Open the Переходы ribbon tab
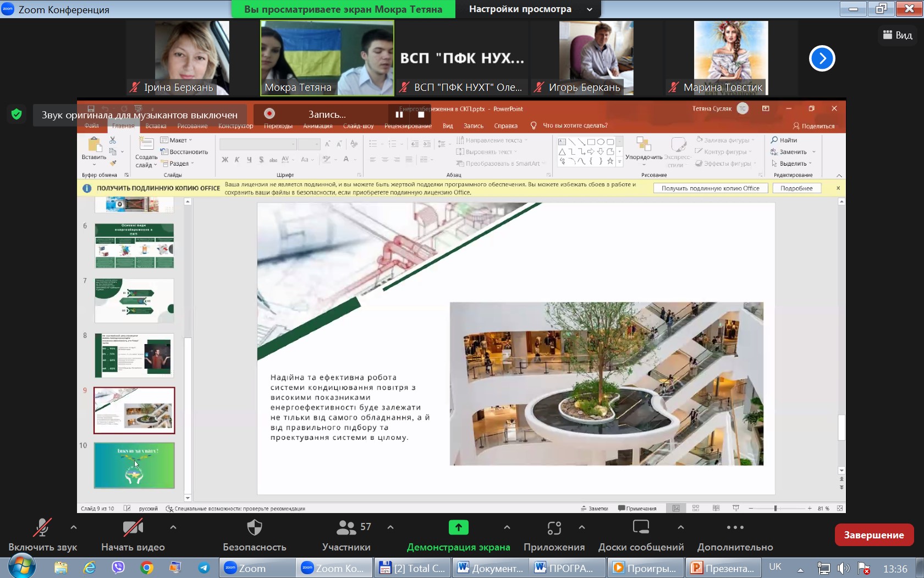Screen dimensions: 924x578 click(278, 126)
